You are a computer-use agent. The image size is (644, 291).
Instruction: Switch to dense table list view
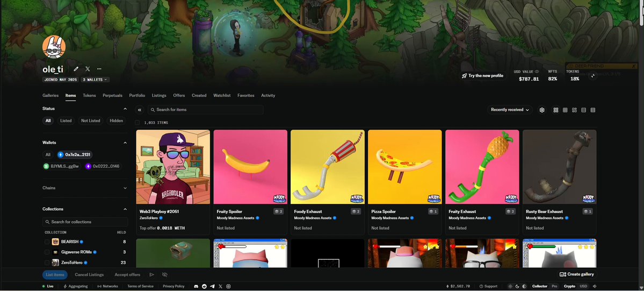click(x=592, y=110)
